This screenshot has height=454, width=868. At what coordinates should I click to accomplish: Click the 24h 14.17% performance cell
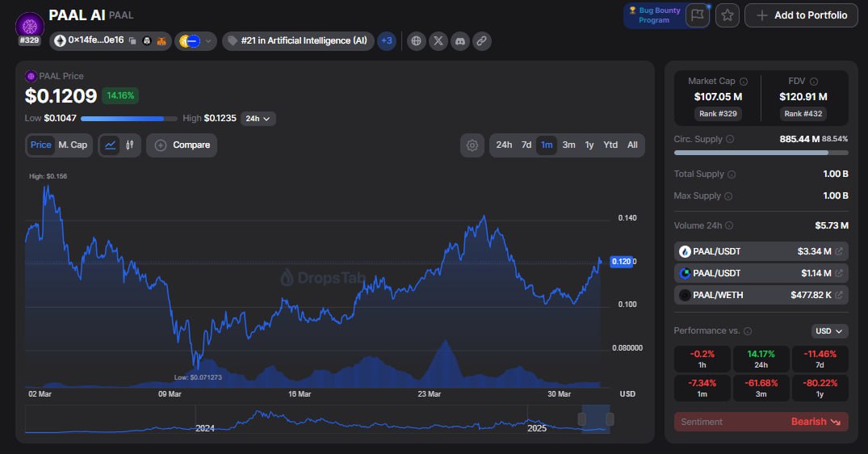[761, 359]
